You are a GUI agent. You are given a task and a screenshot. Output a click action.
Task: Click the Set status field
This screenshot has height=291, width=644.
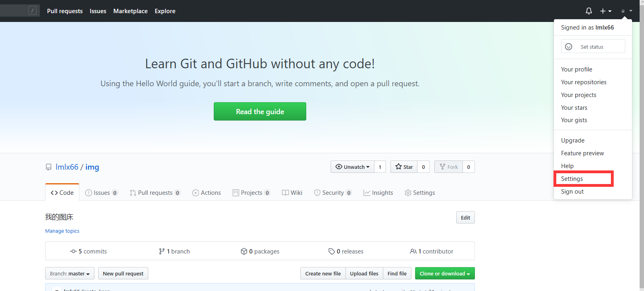click(593, 46)
